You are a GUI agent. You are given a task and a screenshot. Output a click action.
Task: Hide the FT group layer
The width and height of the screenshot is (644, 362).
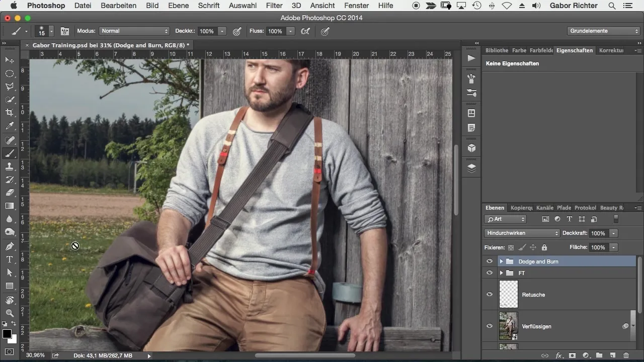pyautogui.click(x=490, y=273)
